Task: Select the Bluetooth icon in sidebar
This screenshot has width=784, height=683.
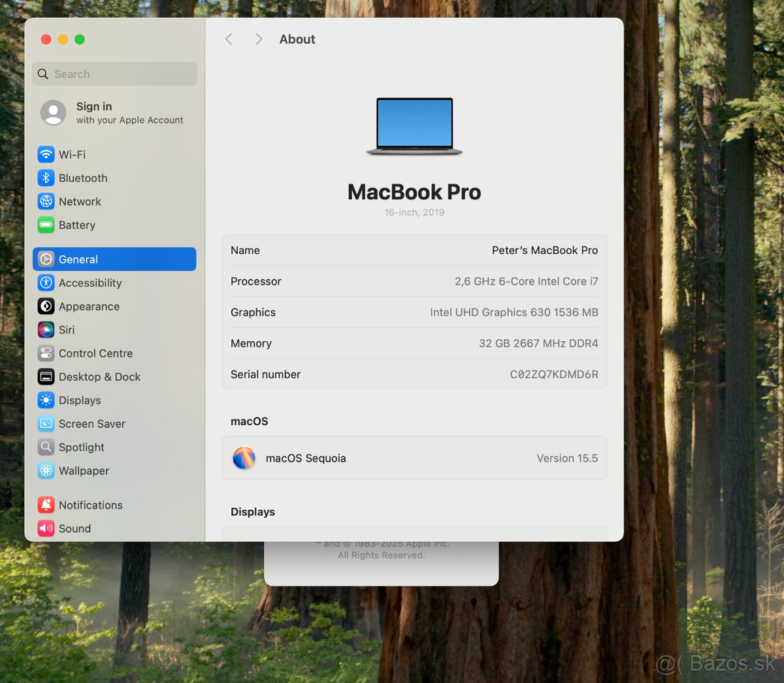Action: pyautogui.click(x=46, y=178)
